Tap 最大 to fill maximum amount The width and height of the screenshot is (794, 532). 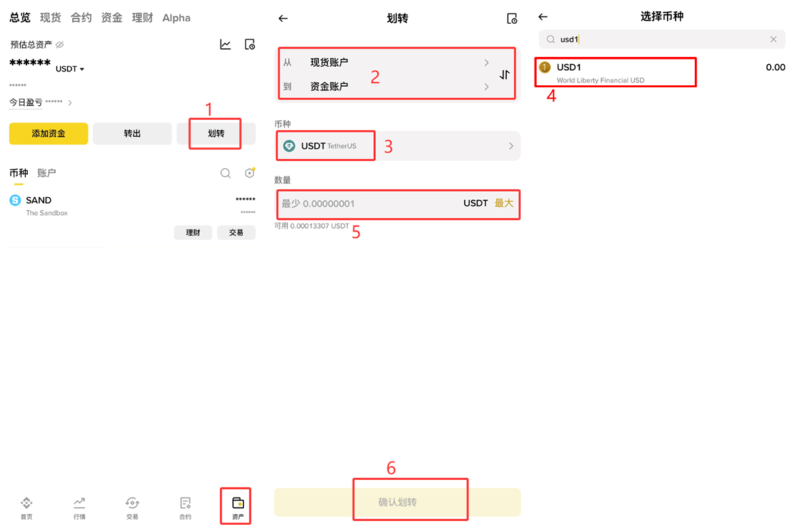[506, 203]
